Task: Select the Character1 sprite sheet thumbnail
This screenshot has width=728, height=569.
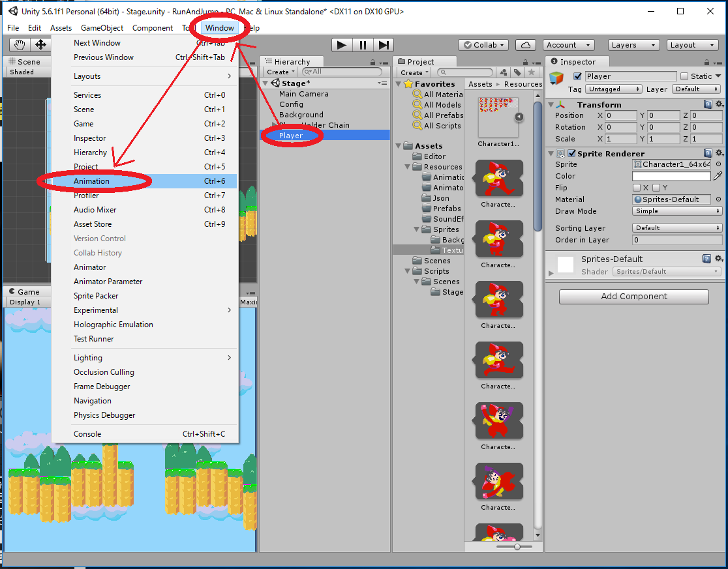Action: point(498,117)
